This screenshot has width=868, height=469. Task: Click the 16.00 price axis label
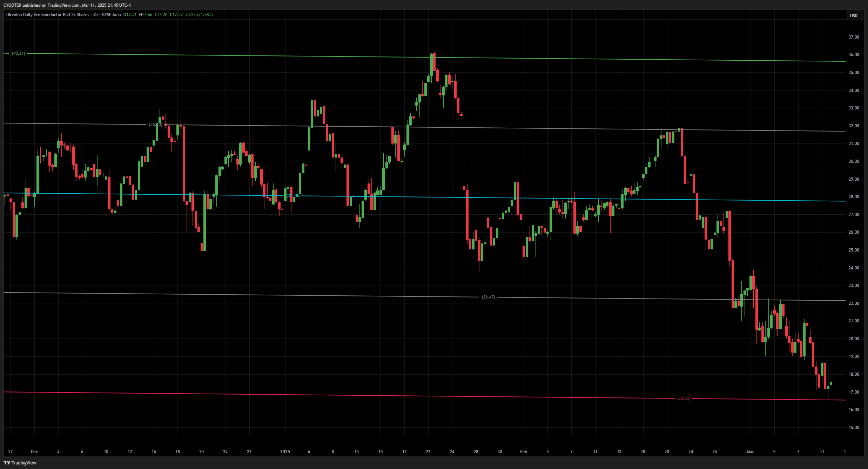854,410
